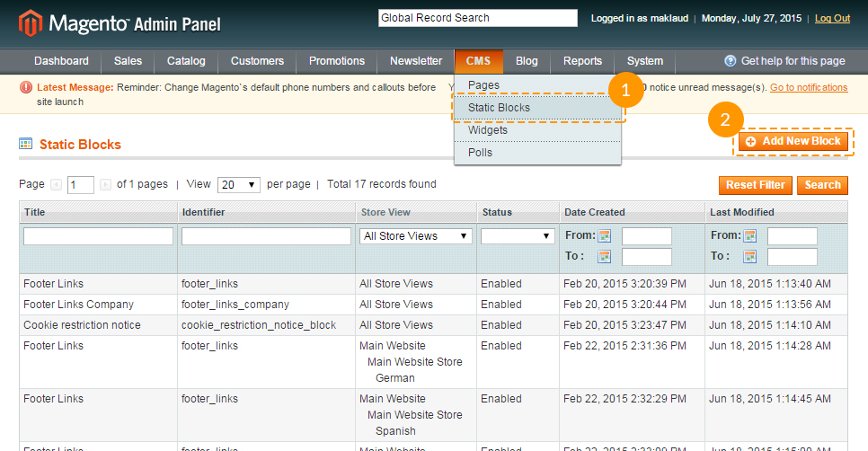This screenshot has height=451, width=868.
Task: Click Date Created From date field
Action: (647, 236)
